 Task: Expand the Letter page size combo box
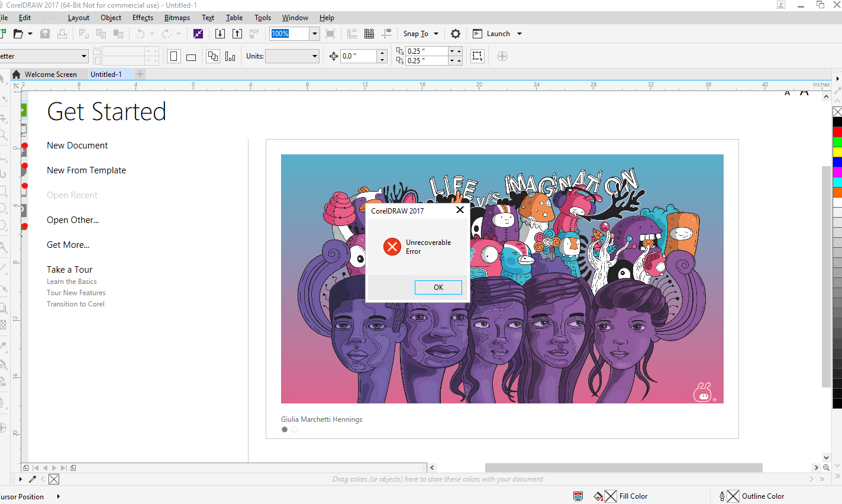pos(83,56)
